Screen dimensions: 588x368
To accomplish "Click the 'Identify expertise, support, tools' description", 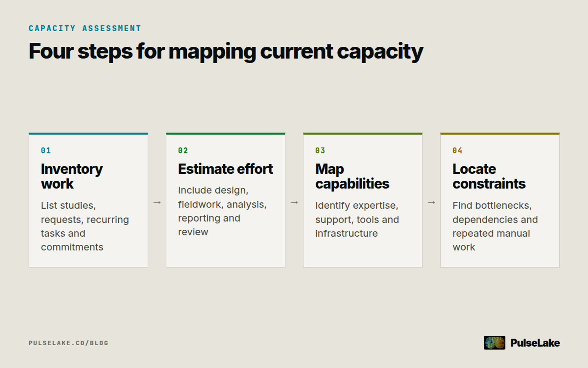I will [x=357, y=219].
